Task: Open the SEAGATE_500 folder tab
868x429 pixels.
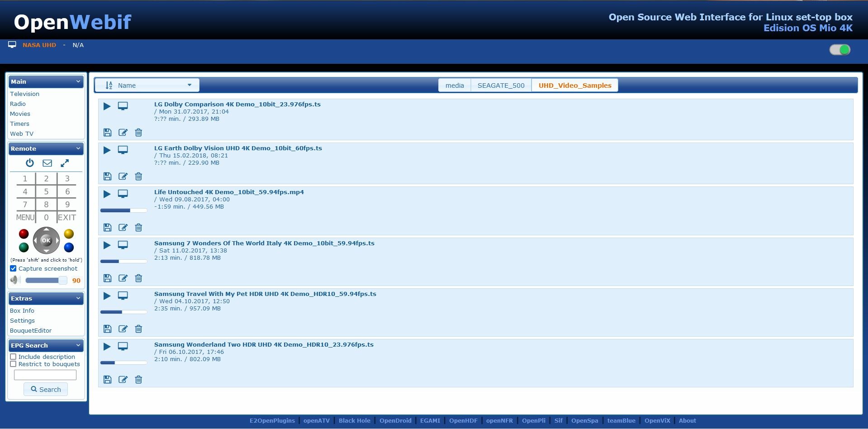Action: (x=501, y=86)
